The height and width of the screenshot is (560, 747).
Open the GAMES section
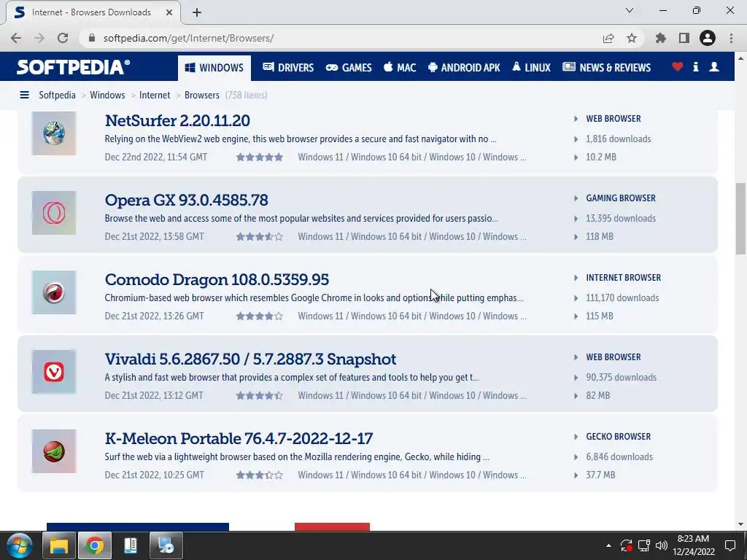pyautogui.click(x=348, y=68)
